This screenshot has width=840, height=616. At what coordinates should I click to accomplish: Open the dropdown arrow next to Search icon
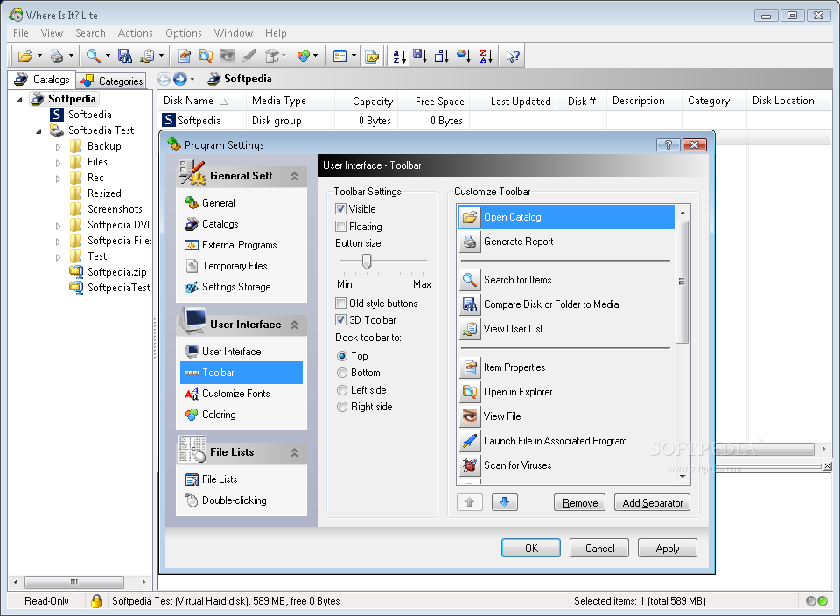click(108, 56)
